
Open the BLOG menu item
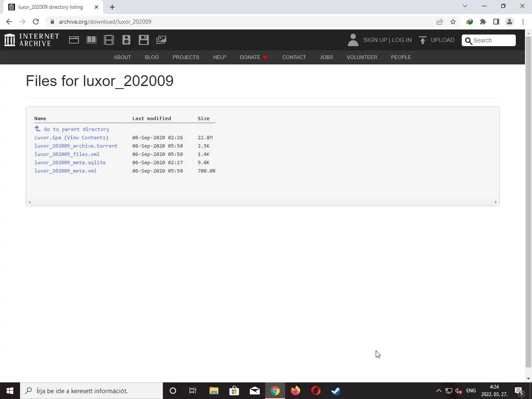click(x=152, y=57)
